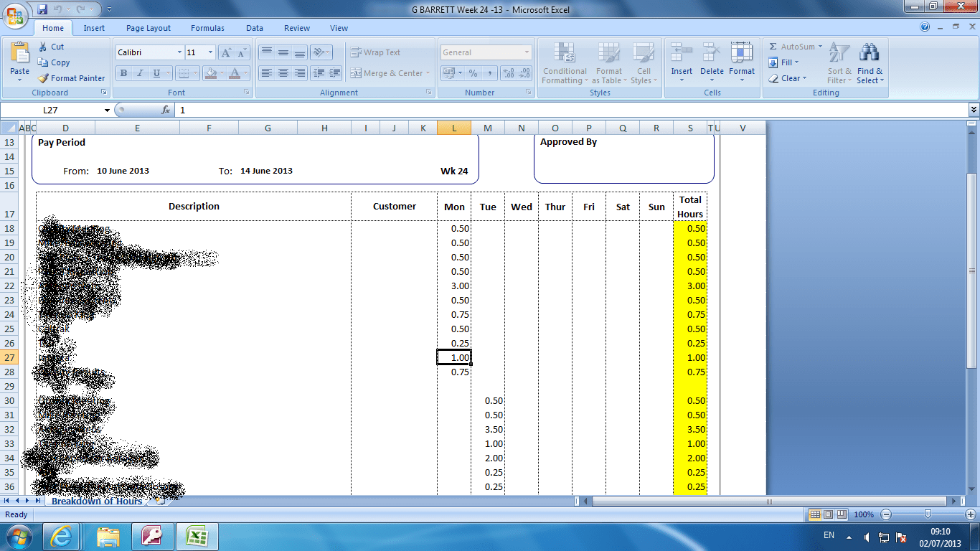Screen dimensions: 980x551
Task: Zoom in using the plus button
Action: (x=970, y=514)
